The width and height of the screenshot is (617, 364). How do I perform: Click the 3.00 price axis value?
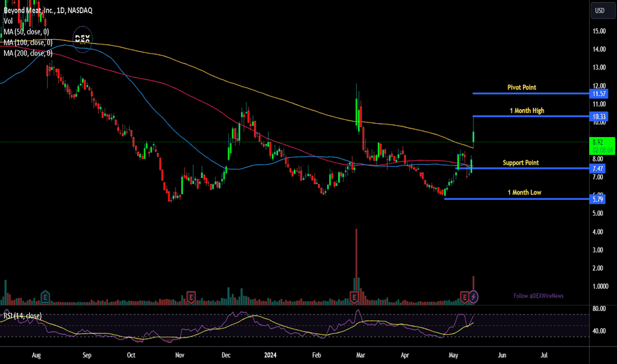[x=598, y=250]
